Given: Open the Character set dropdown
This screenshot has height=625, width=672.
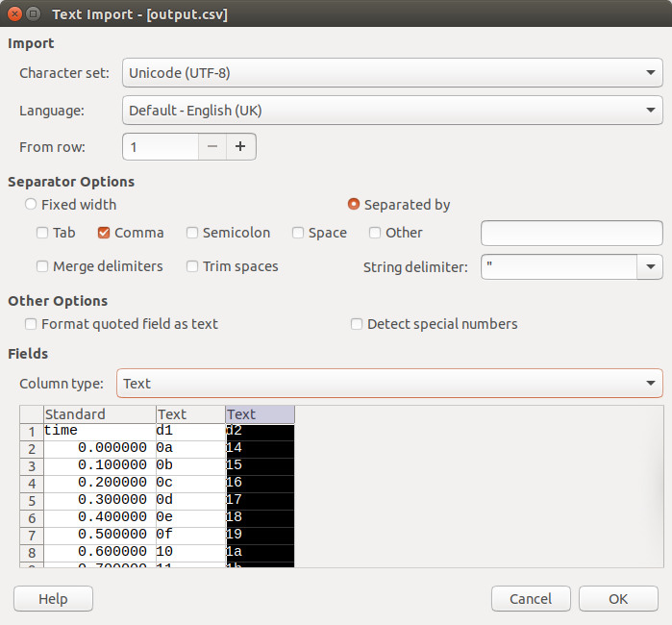Looking at the screenshot, I should (392, 73).
